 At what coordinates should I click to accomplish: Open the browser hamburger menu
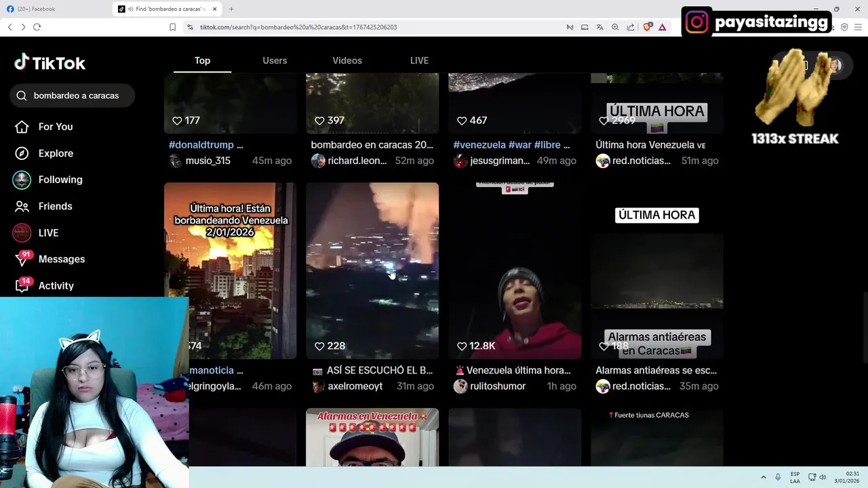point(859,27)
